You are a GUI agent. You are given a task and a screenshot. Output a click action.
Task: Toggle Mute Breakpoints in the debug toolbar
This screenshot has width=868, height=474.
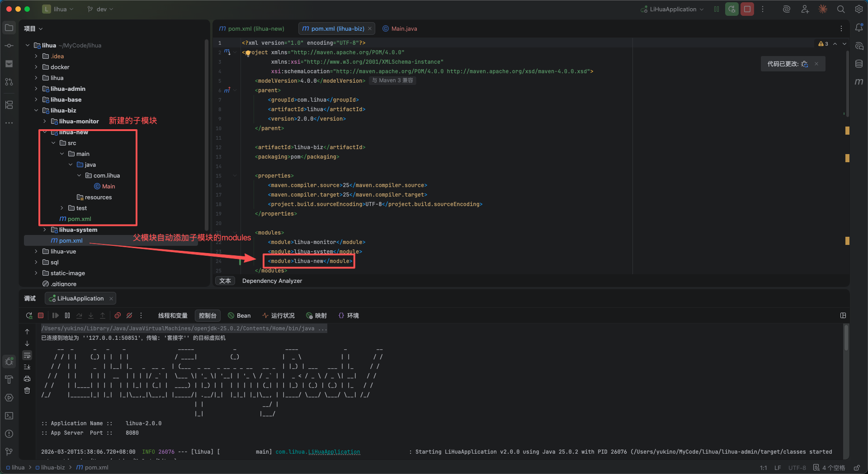pos(129,315)
